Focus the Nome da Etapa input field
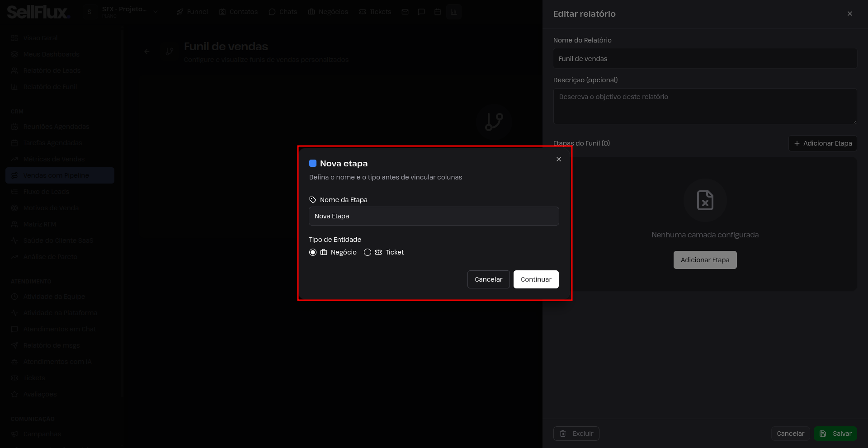 click(x=434, y=216)
